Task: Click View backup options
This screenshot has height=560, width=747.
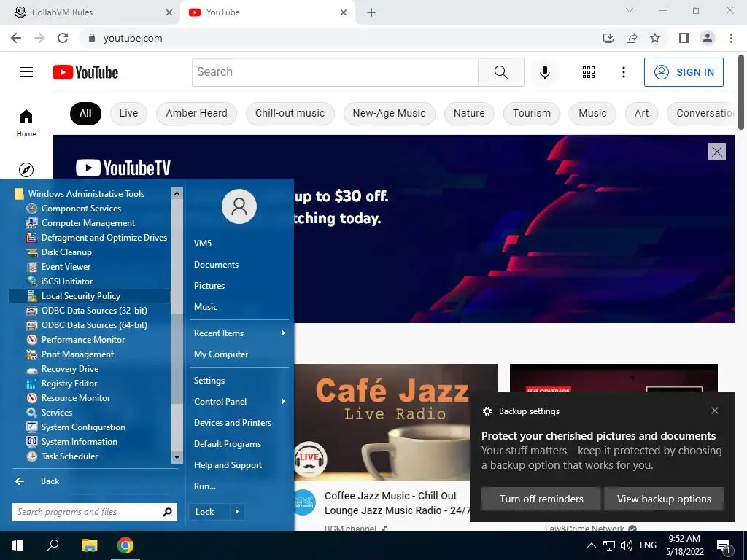Action: point(664,499)
